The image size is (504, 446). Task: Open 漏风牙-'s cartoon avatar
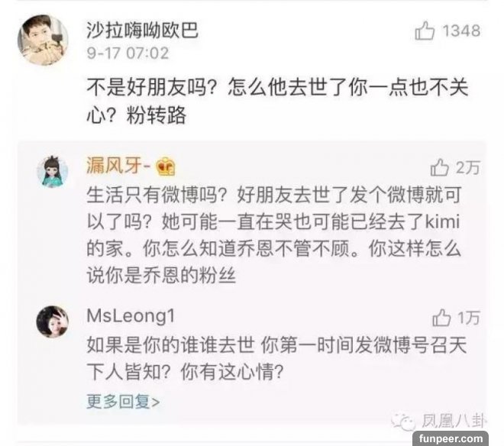[x=53, y=171]
